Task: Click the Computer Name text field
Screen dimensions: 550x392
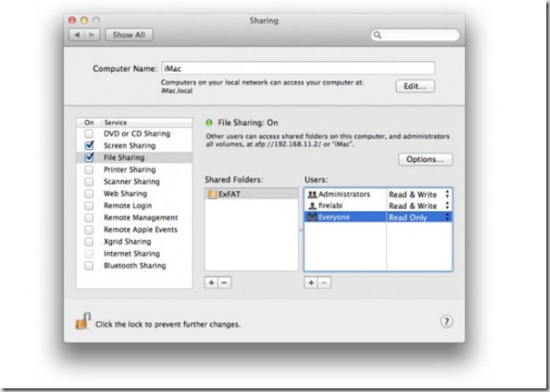Action: pyautogui.click(x=298, y=68)
